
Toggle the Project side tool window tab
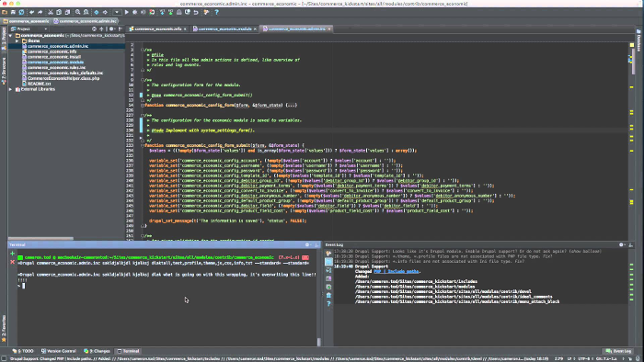4,40
